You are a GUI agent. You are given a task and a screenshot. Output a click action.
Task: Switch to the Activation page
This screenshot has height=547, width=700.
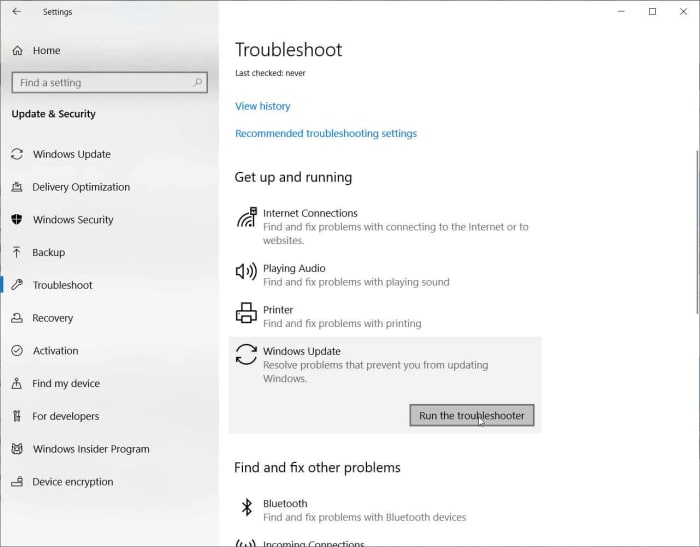pos(55,351)
